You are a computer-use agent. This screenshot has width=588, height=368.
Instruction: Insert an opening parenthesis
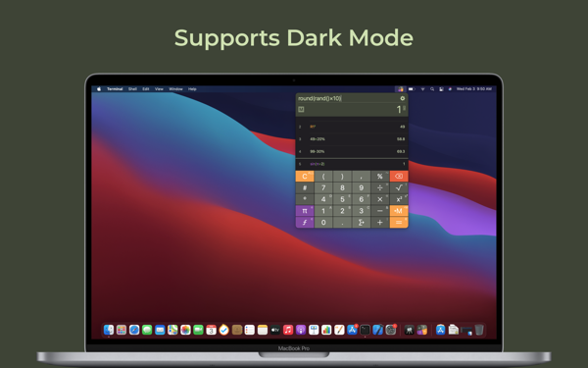tap(323, 176)
